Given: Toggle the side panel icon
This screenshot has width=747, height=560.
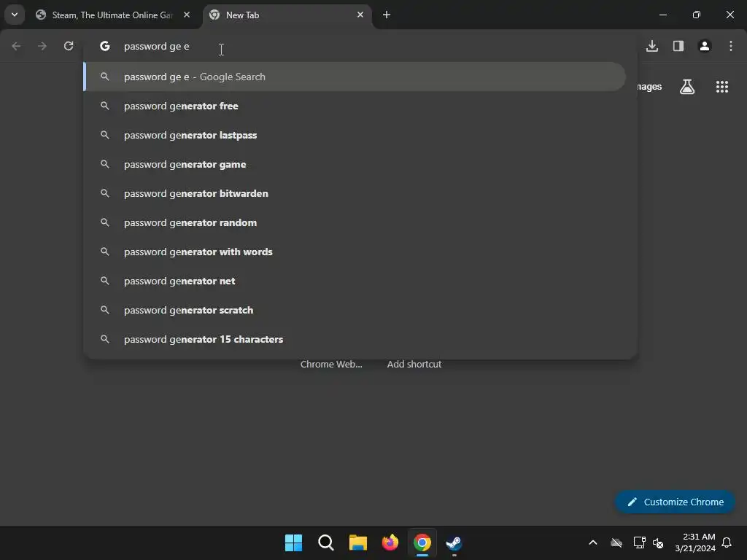Looking at the screenshot, I should (678, 46).
